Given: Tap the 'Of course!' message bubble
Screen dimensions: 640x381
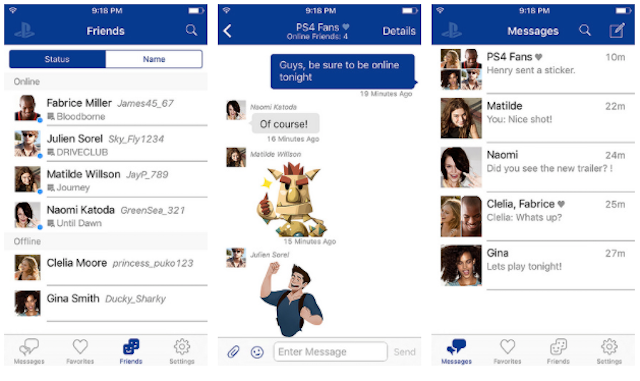Looking at the screenshot, I should pos(284,124).
